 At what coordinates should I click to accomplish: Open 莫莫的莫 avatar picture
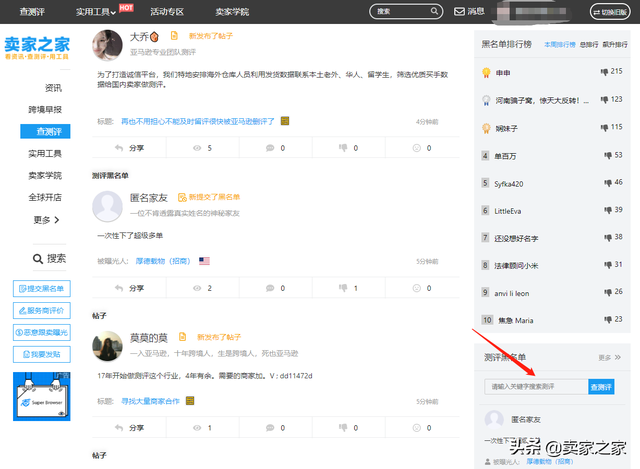(x=107, y=346)
